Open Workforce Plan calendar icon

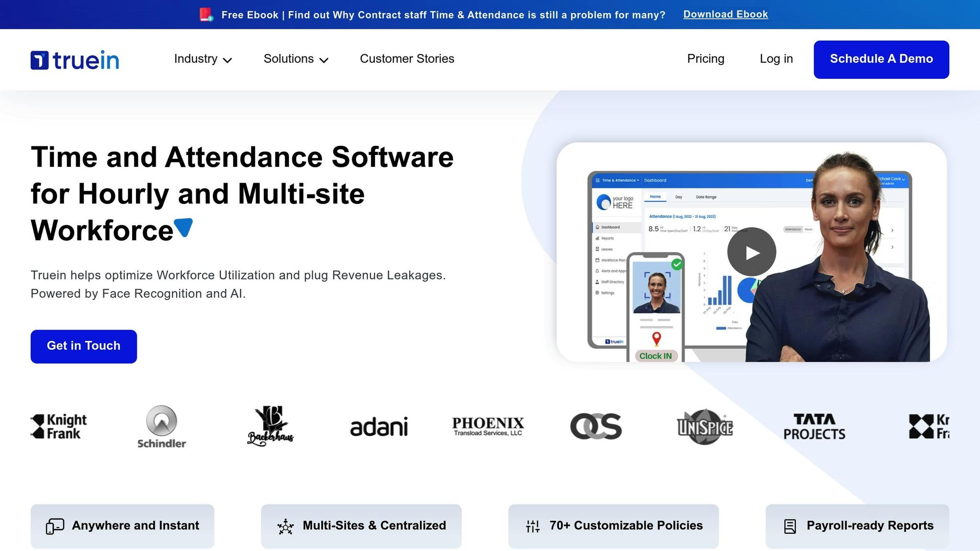598,260
